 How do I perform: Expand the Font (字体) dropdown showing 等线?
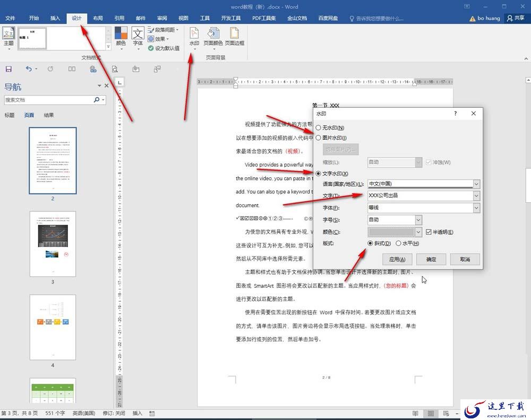coord(476,208)
